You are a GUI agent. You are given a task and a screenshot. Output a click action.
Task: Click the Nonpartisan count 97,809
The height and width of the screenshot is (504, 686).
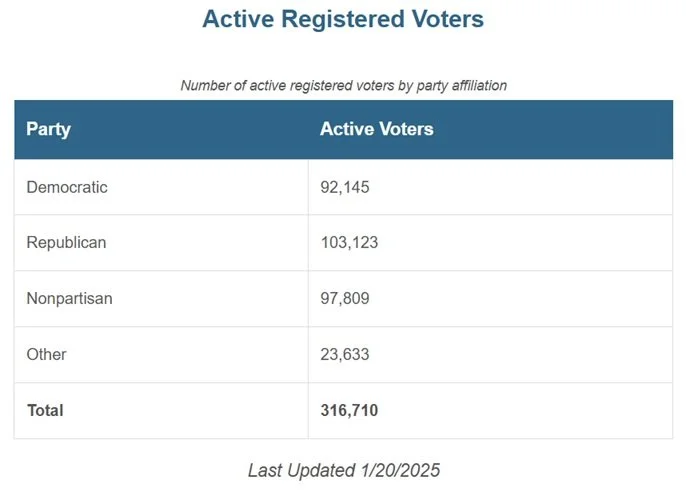tap(345, 298)
